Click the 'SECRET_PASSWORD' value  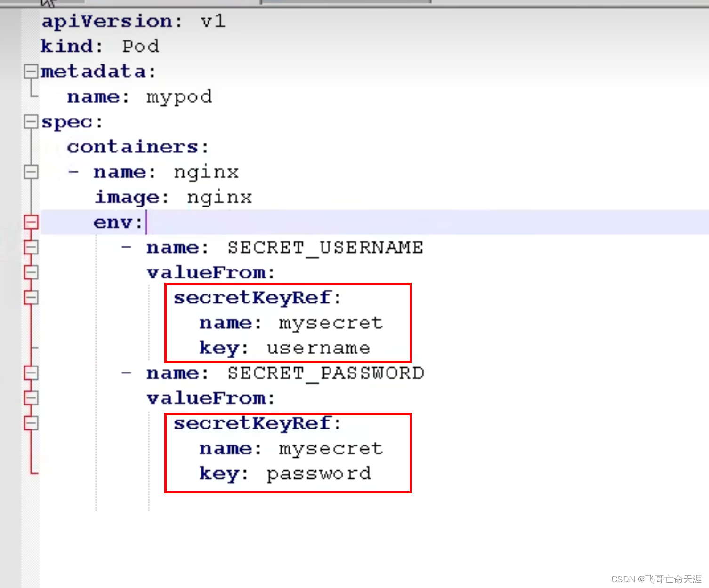[x=326, y=373]
